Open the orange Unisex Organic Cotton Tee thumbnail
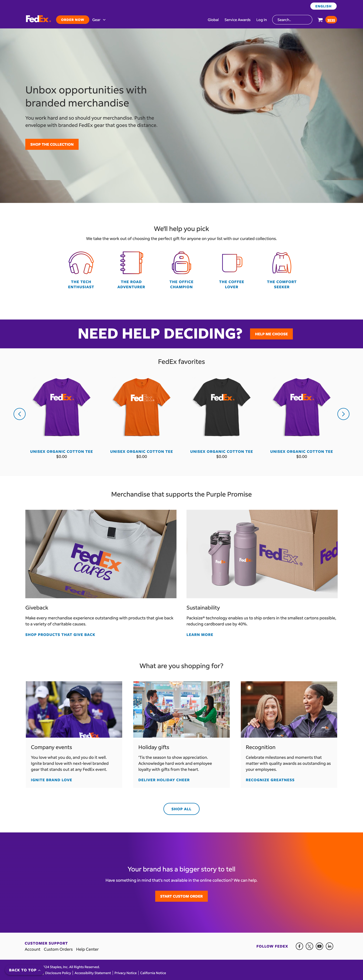This screenshot has height=980, width=363. [141, 407]
